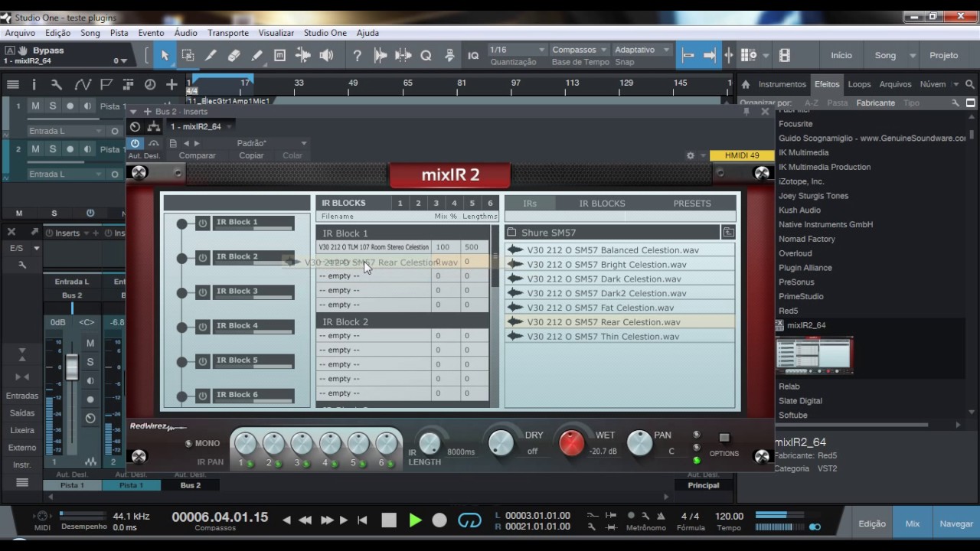Image resolution: width=980 pixels, height=551 pixels.
Task: Switch to the Instrumentos browser tab
Action: [x=782, y=84]
